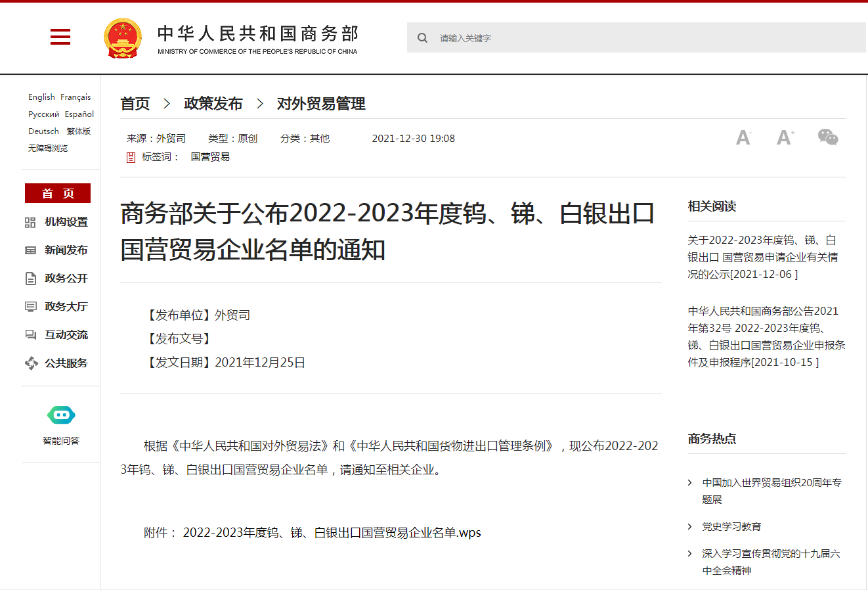This screenshot has height=590, width=868.
Task: Expand the 党史学习教育 hot topic
Action: pyautogui.click(x=731, y=527)
